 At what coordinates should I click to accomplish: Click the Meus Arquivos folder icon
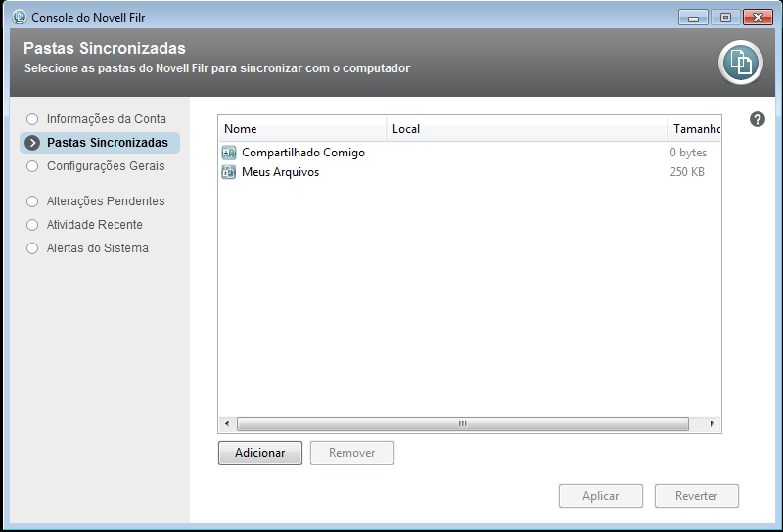[x=229, y=172]
